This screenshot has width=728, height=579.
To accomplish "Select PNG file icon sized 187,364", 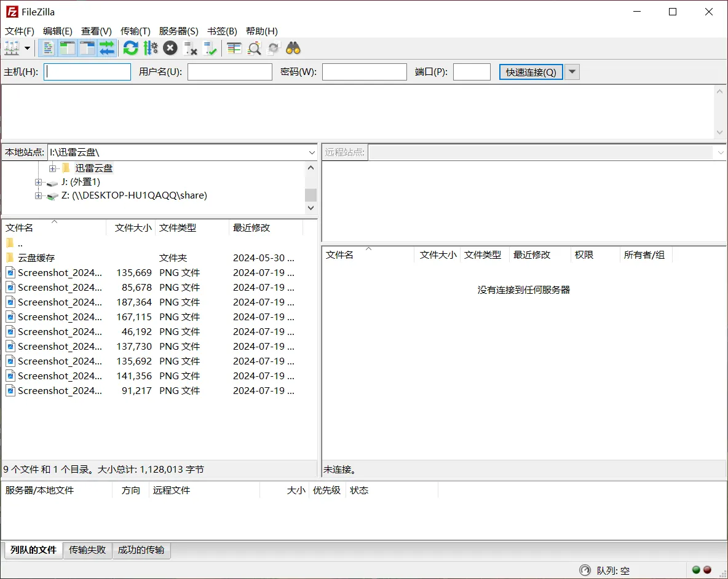I will point(10,302).
